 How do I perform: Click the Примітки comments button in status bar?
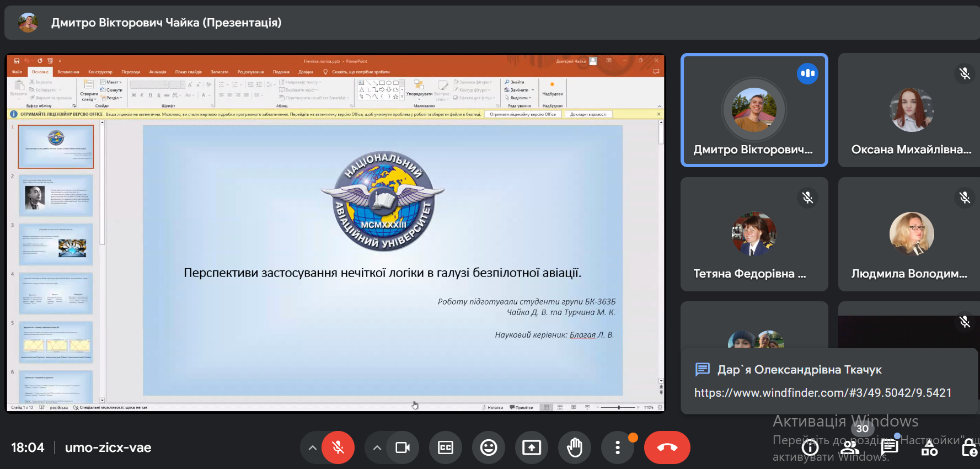[522, 408]
